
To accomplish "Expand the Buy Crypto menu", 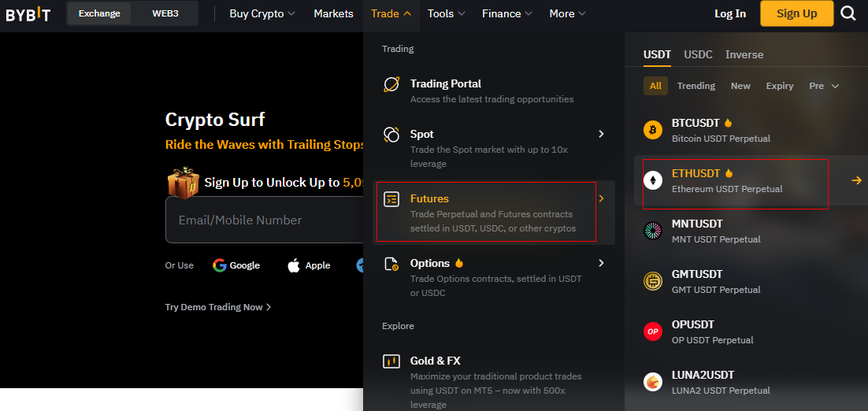I will 262,14.
